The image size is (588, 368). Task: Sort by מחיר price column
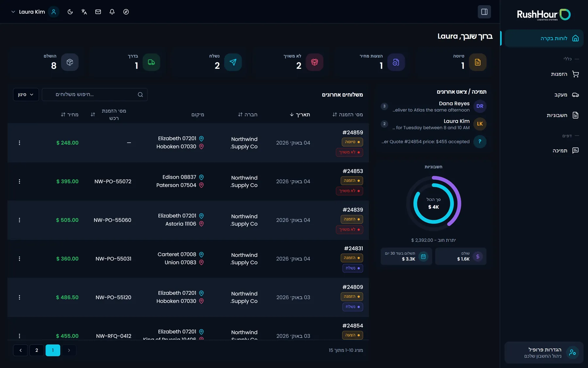click(70, 114)
